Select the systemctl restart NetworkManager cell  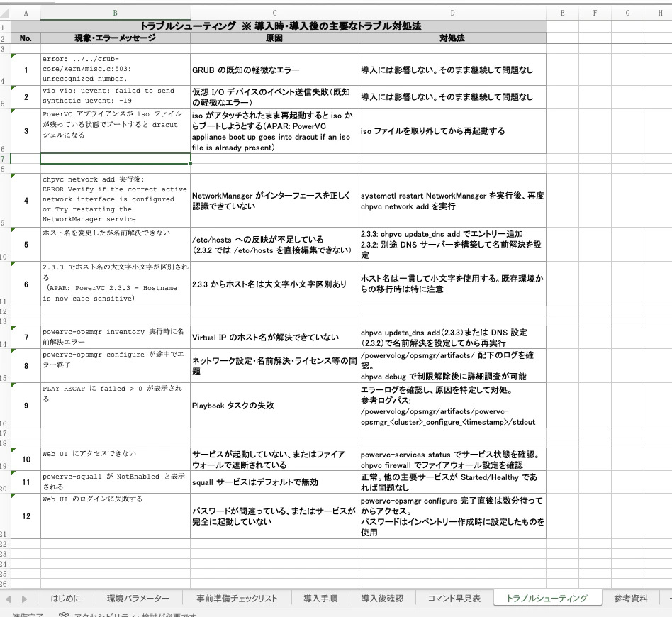coord(452,200)
